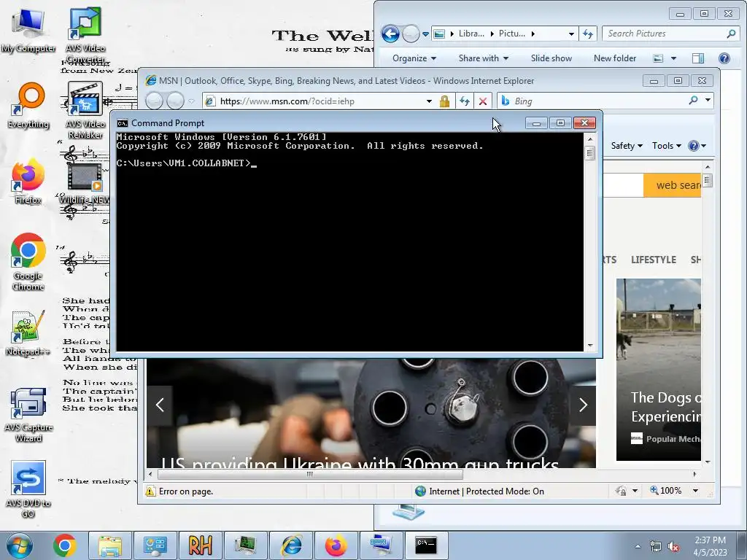The height and width of the screenshot is (560, 747).
Task: Click the muted volume tray icon
Action: [673, 547]
